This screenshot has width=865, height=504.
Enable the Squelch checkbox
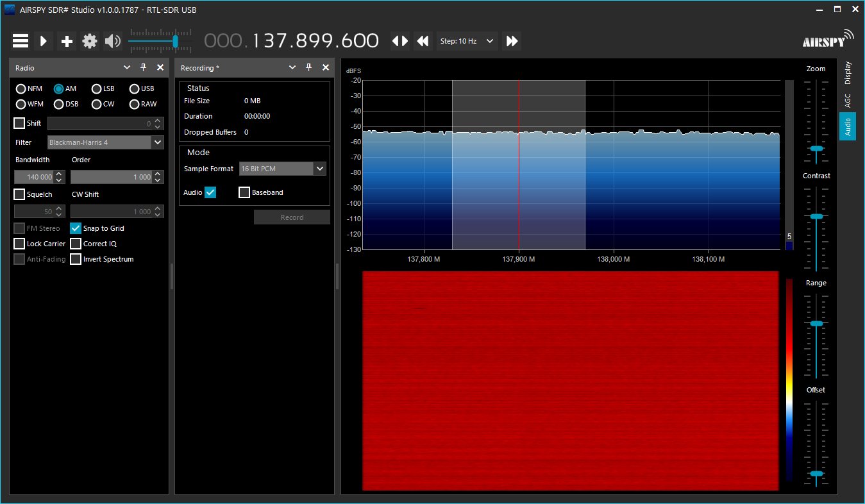(19, 194)
